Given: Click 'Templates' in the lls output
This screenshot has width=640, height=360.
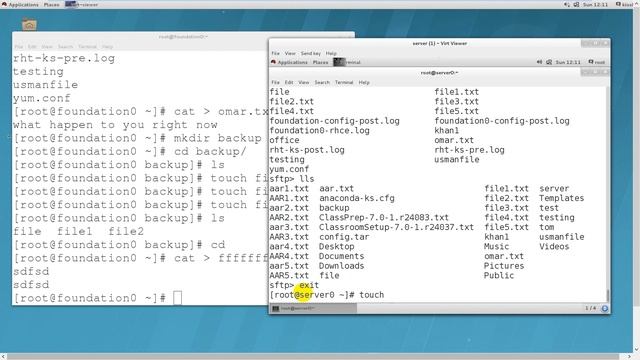Looking at the screenshot, I should [562, 198].
